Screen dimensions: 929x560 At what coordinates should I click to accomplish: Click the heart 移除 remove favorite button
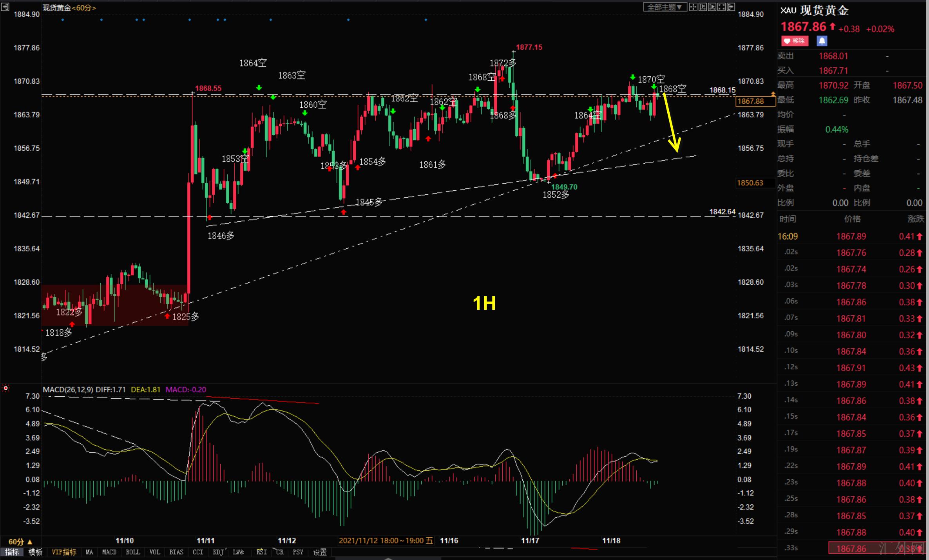(x=795, y=41)
